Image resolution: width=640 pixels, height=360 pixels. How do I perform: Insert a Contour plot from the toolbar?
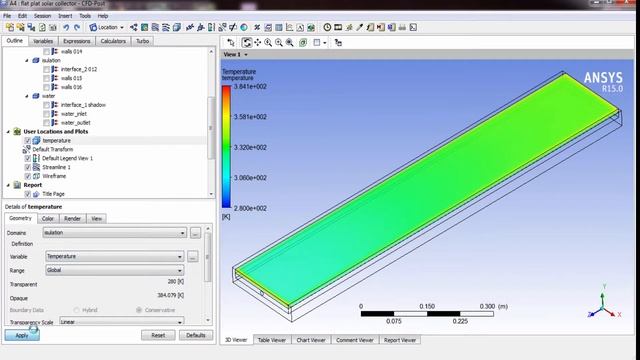pyautogui.click(x=144, y=27)
